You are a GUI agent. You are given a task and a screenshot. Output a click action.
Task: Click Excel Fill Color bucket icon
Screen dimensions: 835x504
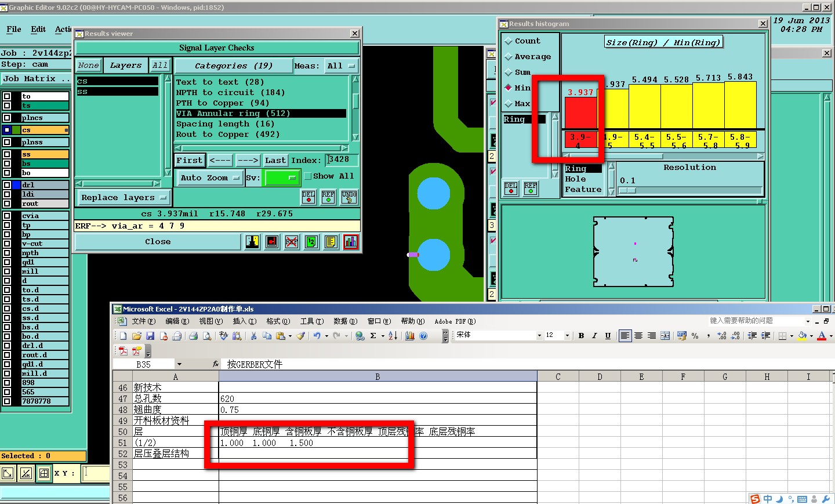click(803, 336)
